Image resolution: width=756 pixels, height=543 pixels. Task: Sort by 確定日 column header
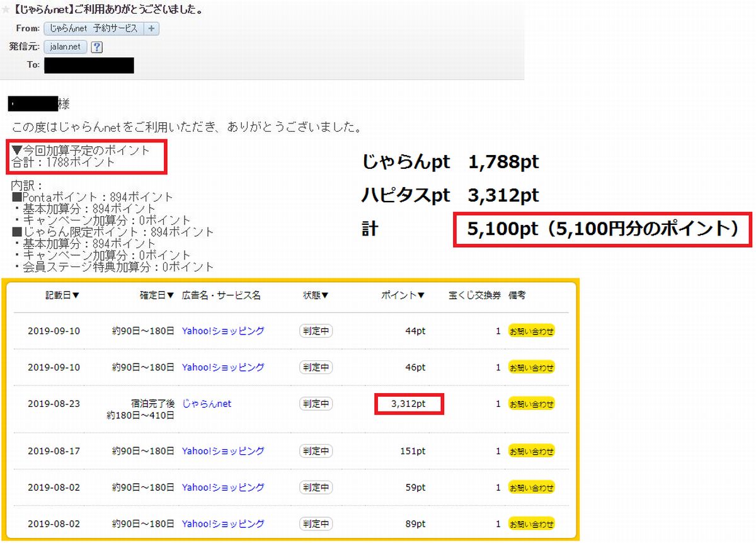tap(157, 295)
